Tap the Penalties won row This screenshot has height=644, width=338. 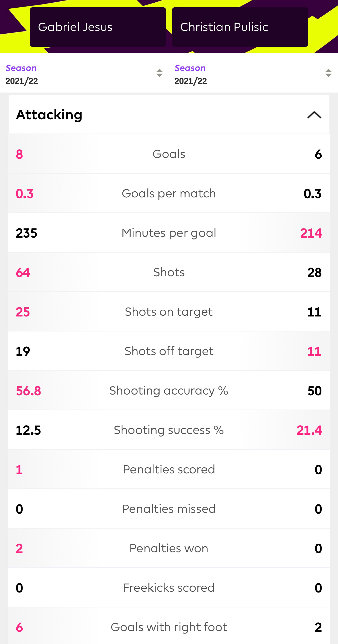169,548
